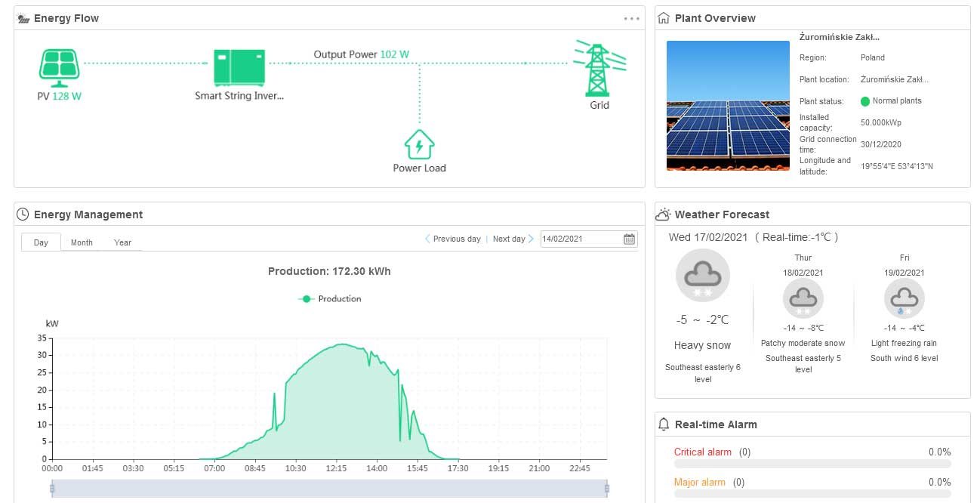The width and height of the screenshot is (980, 503).
Task: Click the Critical alarm link
Action: [x=702, y=452]
